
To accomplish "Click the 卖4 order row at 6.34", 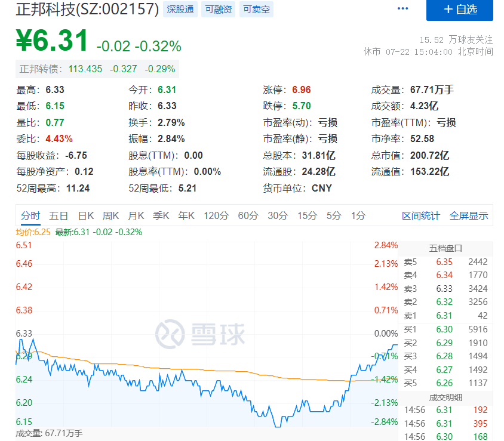I will point(445,275).
